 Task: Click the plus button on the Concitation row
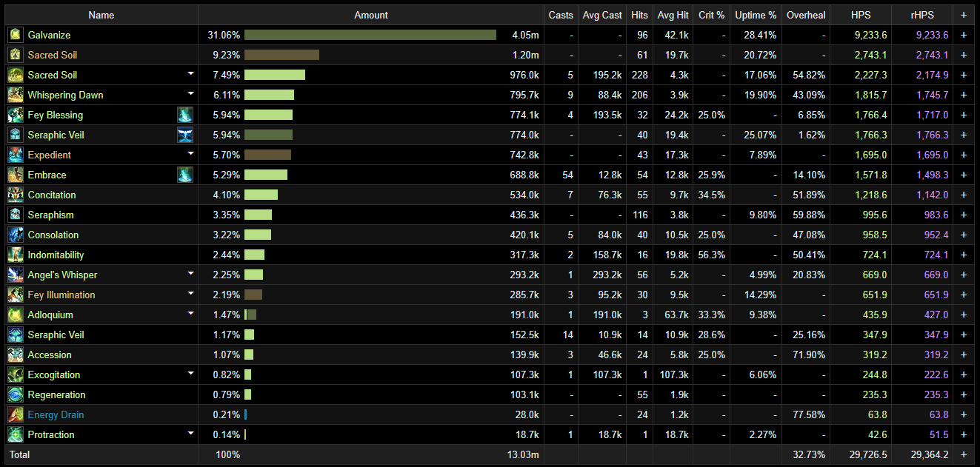pyautogui.click(x=964, y=195)
